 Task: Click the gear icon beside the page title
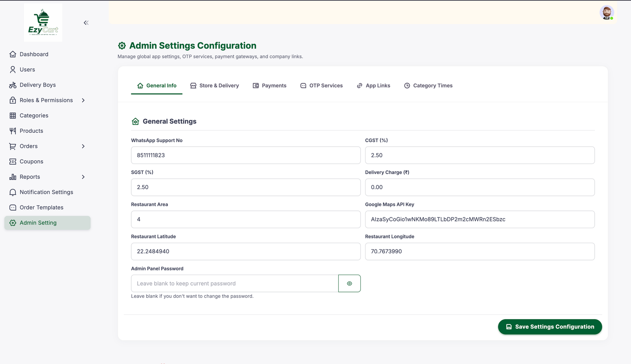click(x=122, y=46)
